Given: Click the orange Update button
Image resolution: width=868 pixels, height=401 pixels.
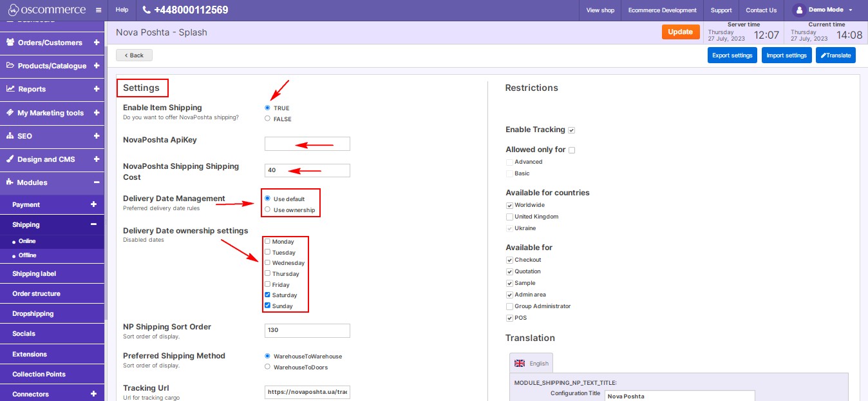Looking at the screenshot, I should click(681, 32).
